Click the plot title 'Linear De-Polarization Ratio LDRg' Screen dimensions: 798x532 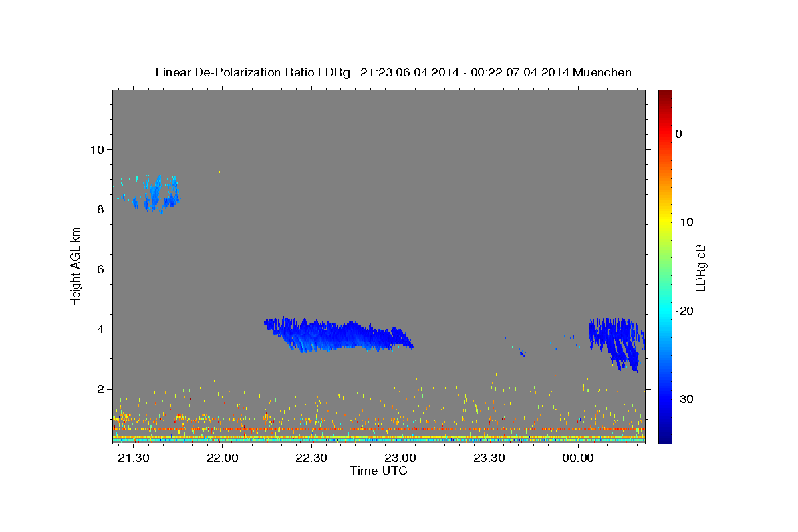click(x=253, y=72)
